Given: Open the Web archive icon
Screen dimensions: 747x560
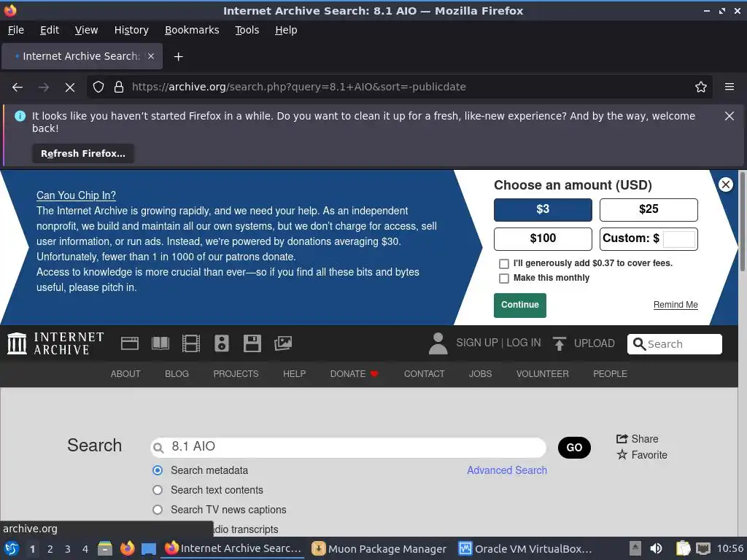Looking at the screenshot, I should tap(130, 343).
